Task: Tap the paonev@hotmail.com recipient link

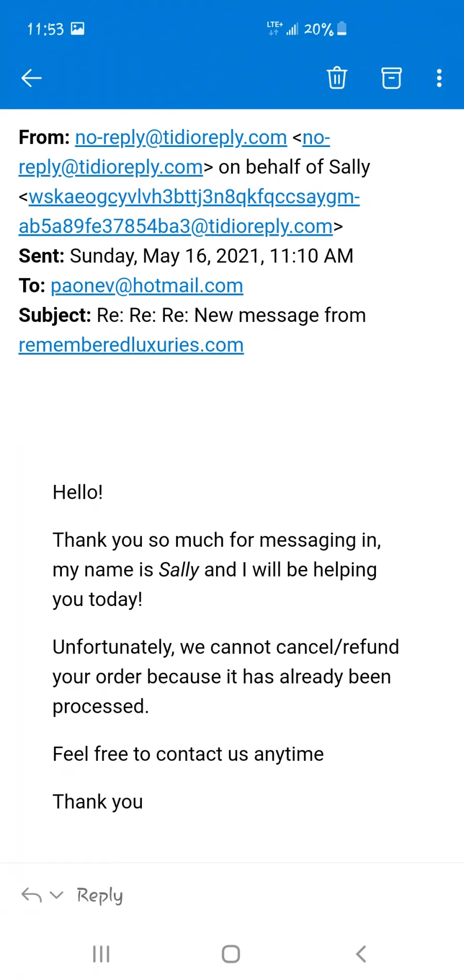Action: 147,285
